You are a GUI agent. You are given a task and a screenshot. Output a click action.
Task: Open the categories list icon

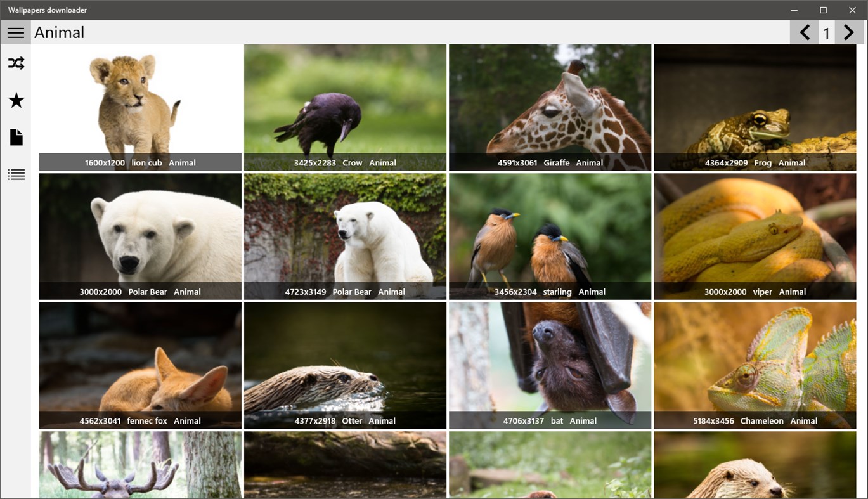(15, 174)
